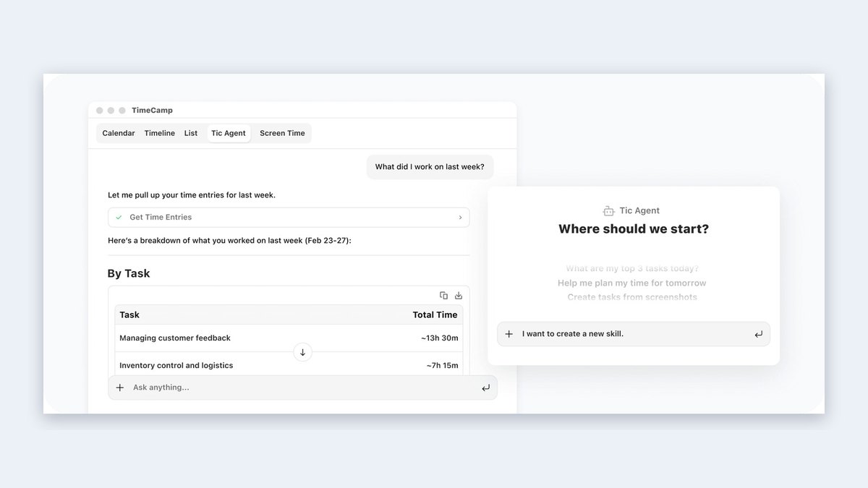Click the '~13h 30m' time value
The height and width of the screenshot is (488, 868).
[440, 338]
